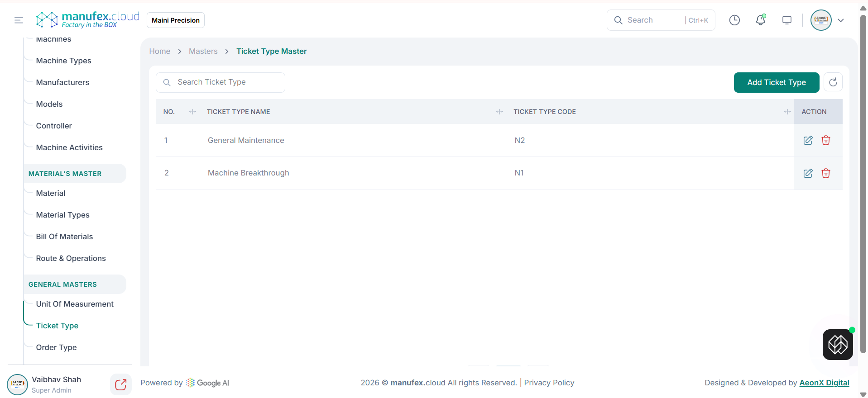Select Bill Of Materials menu item
This screenshot has height=398, width=868.
[x=64, y=237]
